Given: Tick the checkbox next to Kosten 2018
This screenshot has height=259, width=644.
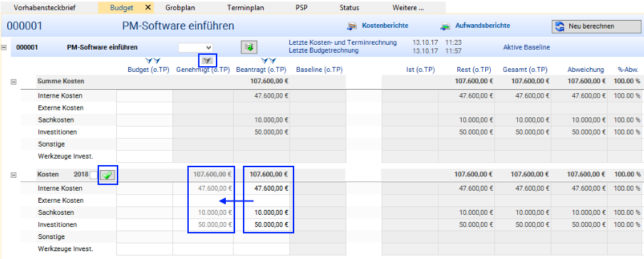Looking at the screenshot, I should 94,175.
